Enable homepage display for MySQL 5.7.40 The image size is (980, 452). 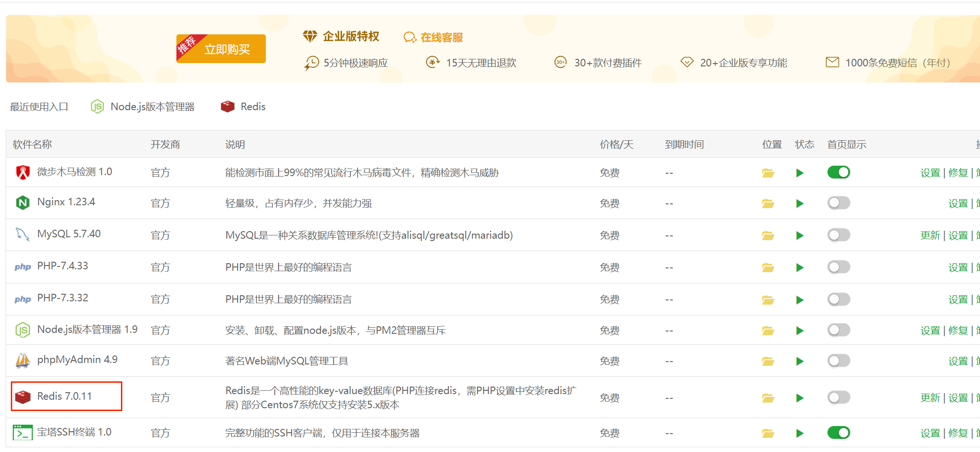pyautogui.click(x=838, y=235)
